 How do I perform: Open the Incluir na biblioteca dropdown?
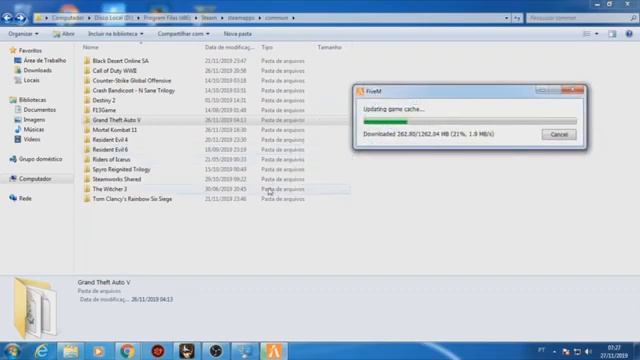pyautogui.click(x=116, y=34)
